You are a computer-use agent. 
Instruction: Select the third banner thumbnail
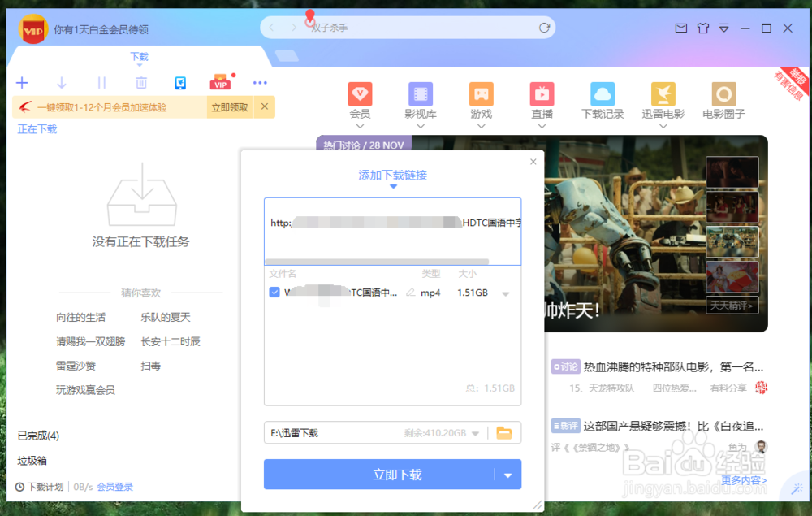point(732,242)
